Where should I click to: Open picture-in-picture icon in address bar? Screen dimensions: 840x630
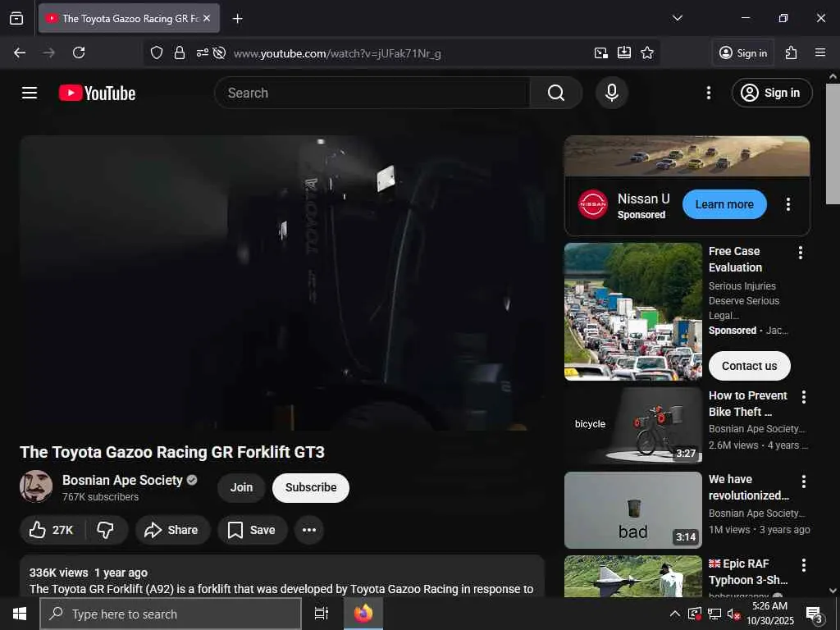point(601,52)
